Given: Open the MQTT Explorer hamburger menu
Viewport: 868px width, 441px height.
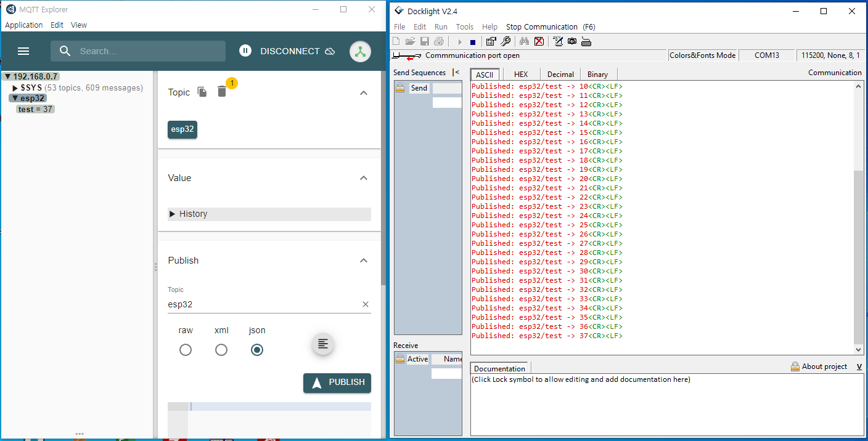Looking at the screenshot, I should 23,51.
